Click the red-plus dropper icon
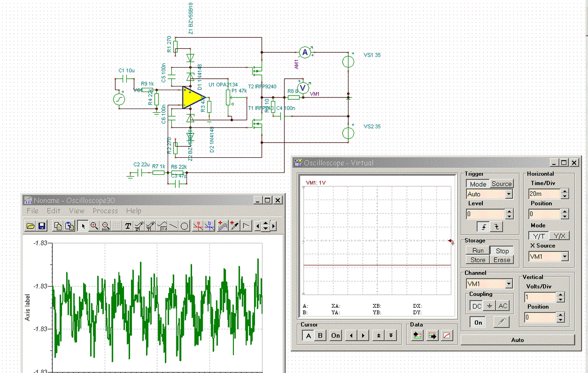 click(234, 226)
